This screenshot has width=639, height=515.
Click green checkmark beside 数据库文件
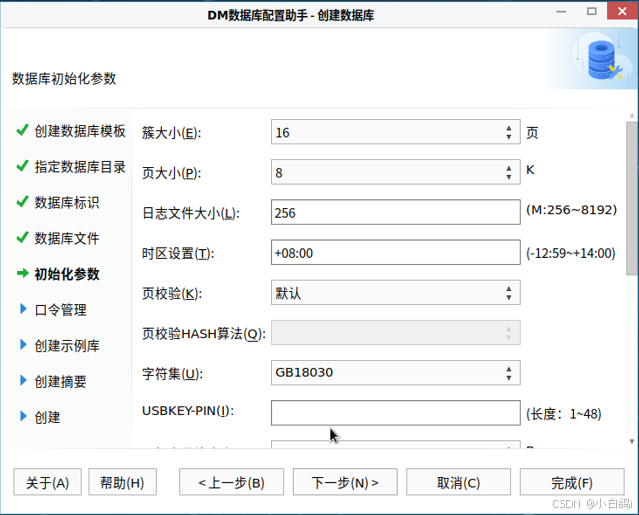(x=22, y=237)
